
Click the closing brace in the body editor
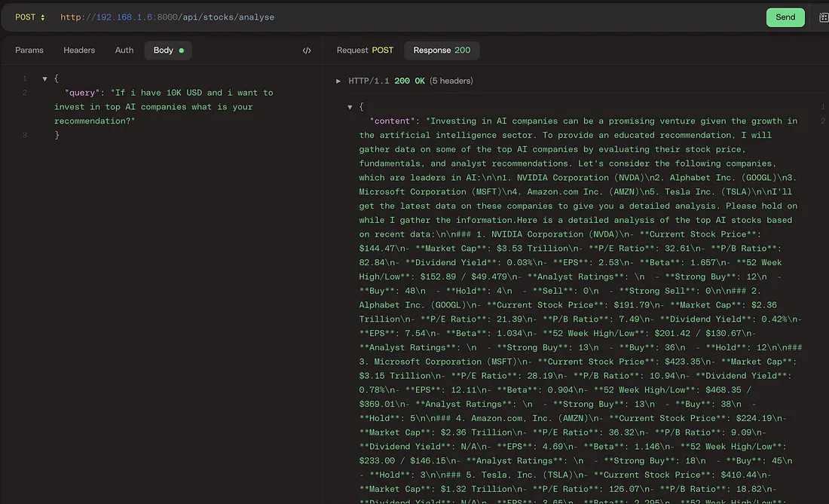click(57, 136)
